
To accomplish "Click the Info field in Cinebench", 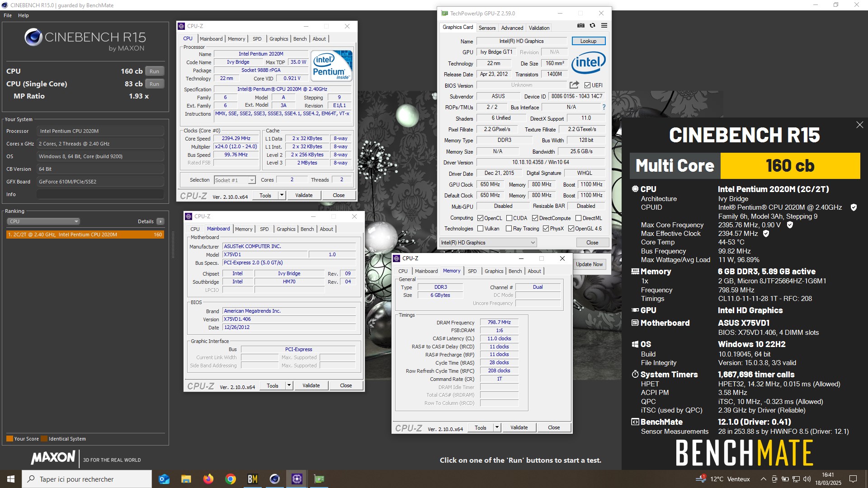I will 100,194.
